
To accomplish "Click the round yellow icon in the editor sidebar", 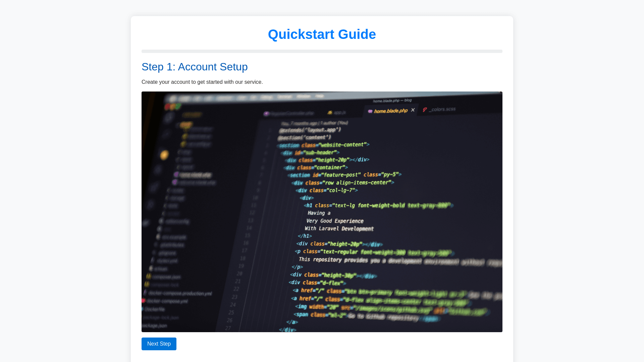I will pyautogui.click(x=164, y=155).
